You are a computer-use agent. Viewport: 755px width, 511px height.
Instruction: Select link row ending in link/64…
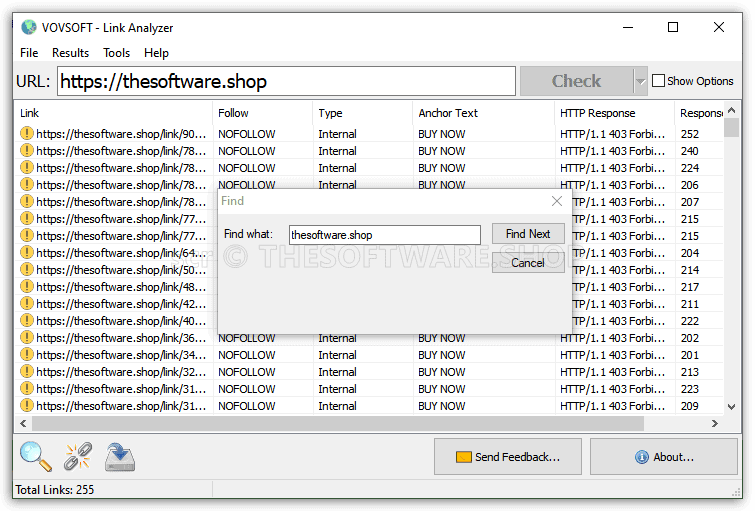pos(121,253)
